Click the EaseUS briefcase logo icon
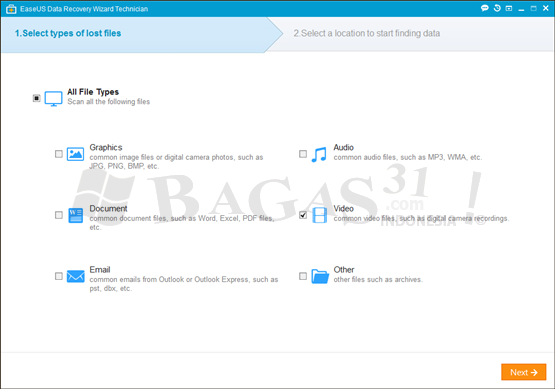Screen dimensions: 555x389 (11, 9)
